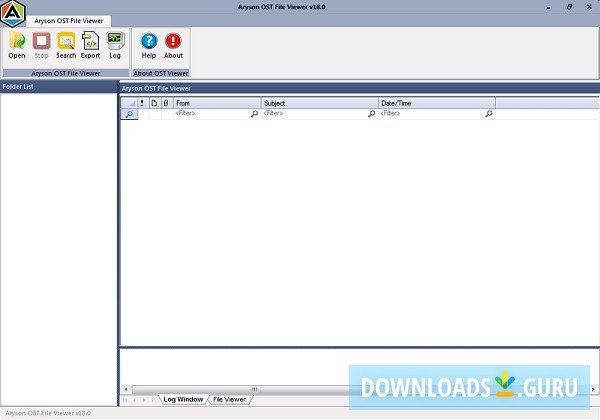Click the horizontal scrollbar thumb in log pane
600x420 pixels.
[254, 389]
